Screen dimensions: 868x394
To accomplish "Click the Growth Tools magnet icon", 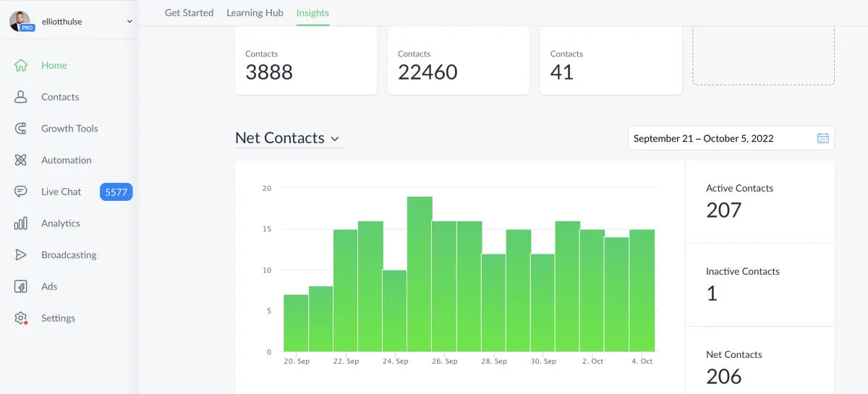I will 21,129.
